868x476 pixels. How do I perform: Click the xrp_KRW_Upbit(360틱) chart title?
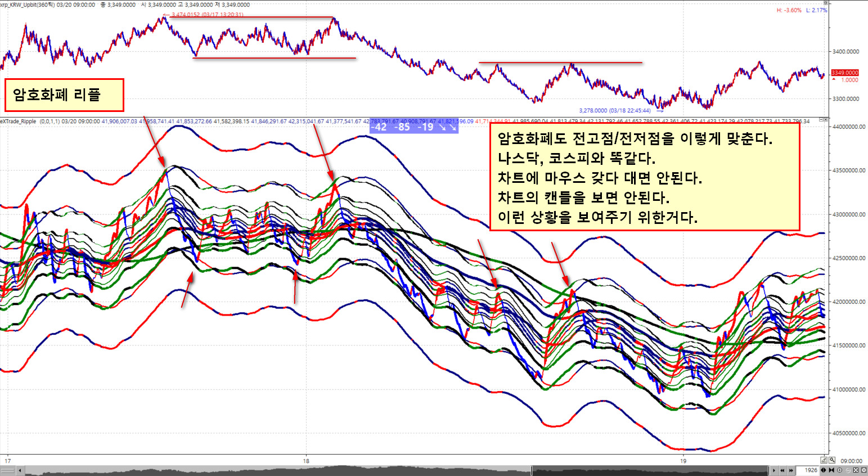point(27,5)
